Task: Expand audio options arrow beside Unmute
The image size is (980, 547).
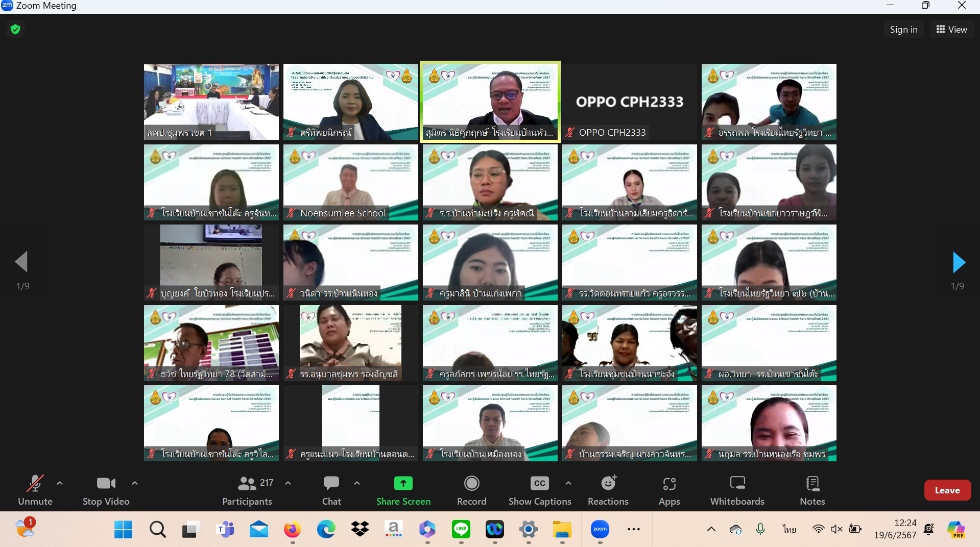Action: [x=60, y=483]
